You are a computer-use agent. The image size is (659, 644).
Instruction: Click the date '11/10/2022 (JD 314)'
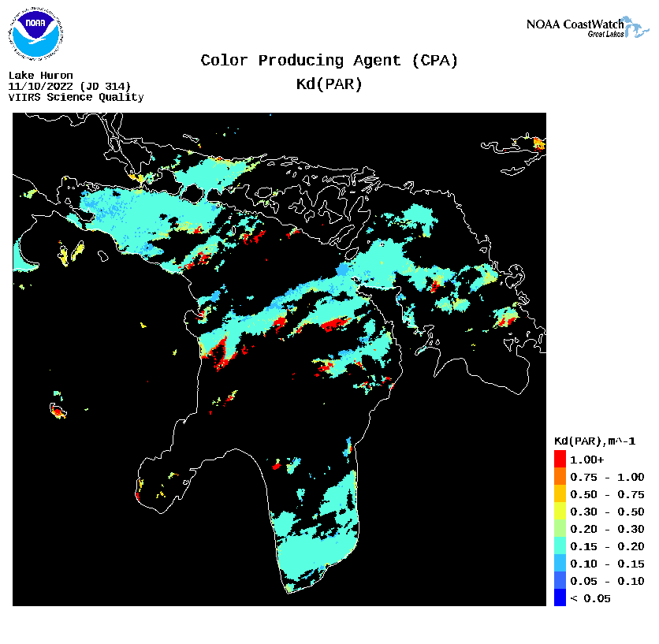70,87
